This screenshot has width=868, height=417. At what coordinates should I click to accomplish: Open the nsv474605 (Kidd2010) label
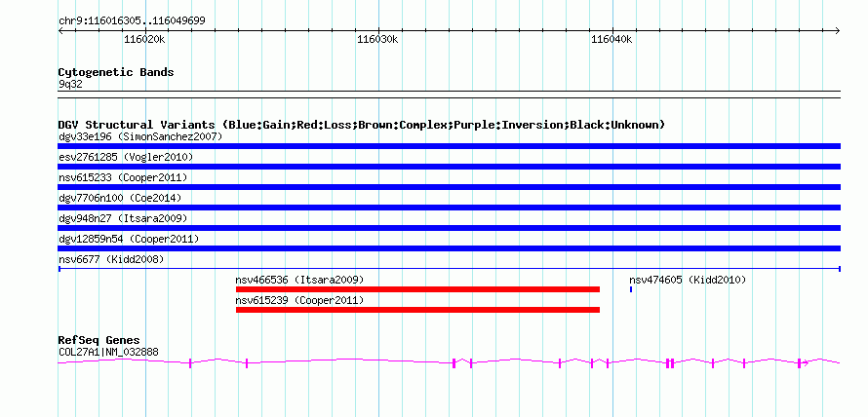tap(689, 280)
